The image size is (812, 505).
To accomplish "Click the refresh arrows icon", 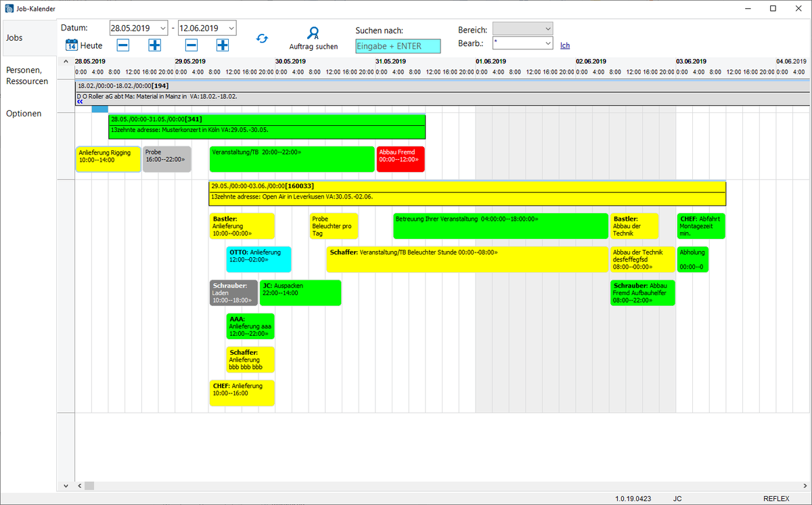I will click(262, 39).
